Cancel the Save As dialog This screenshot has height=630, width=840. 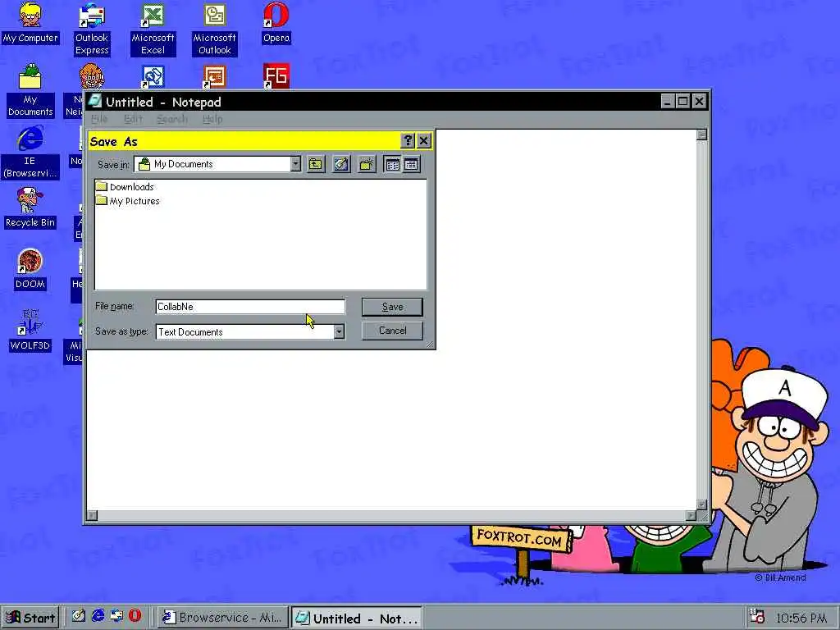392,331
